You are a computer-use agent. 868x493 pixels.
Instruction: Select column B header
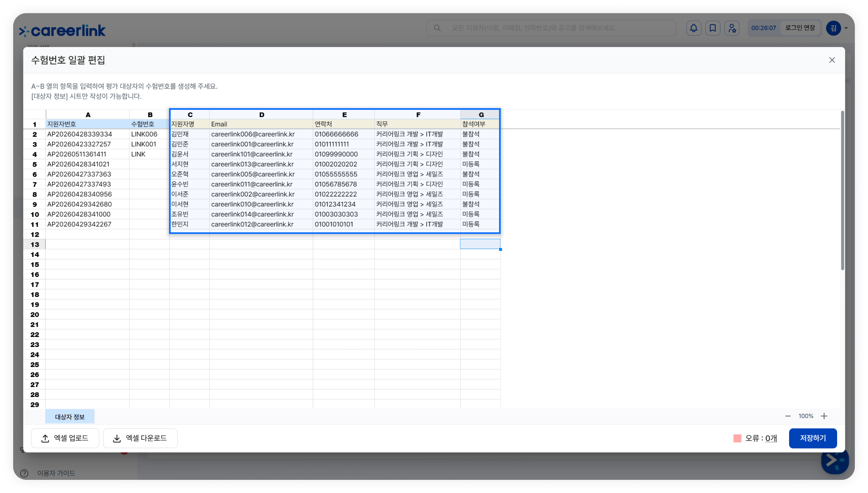[x=150, y=115]
